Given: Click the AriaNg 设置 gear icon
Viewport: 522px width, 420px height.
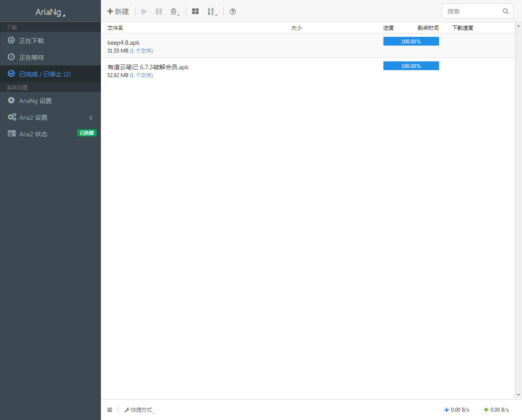Looking at the screenshot, I should (11, 100).
